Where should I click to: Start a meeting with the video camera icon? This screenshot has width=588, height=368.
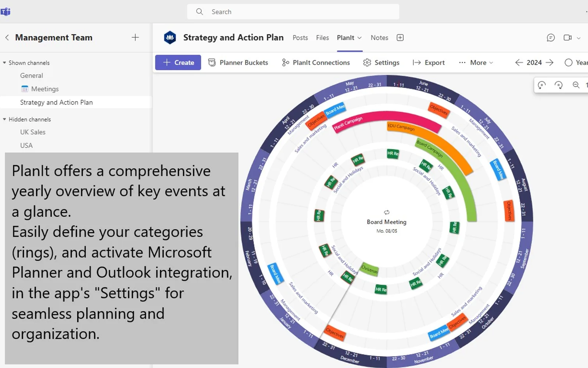[567, 38]
